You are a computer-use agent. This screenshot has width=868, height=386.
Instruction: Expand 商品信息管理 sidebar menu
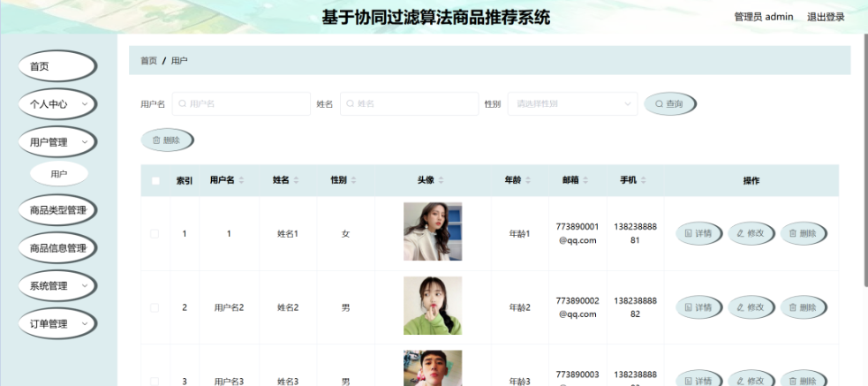pyautogui.click(x=57, y=248)
